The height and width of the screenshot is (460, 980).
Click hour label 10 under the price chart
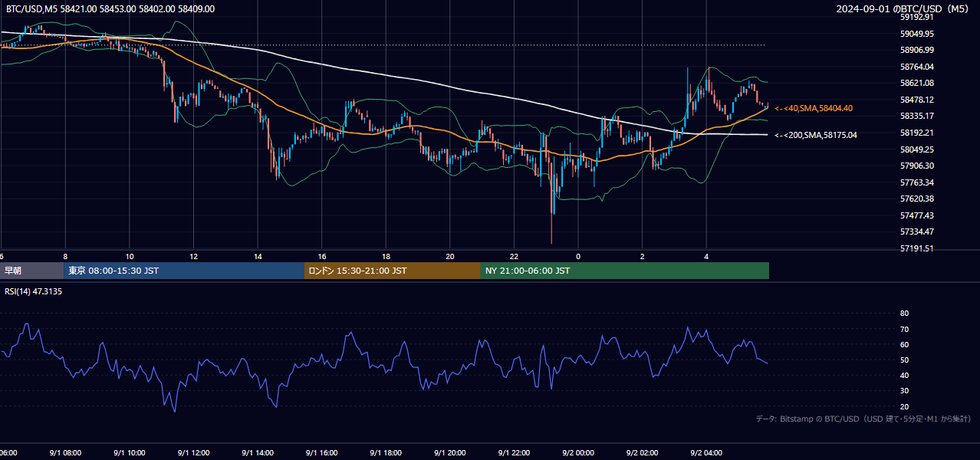[x=130, y=257]
